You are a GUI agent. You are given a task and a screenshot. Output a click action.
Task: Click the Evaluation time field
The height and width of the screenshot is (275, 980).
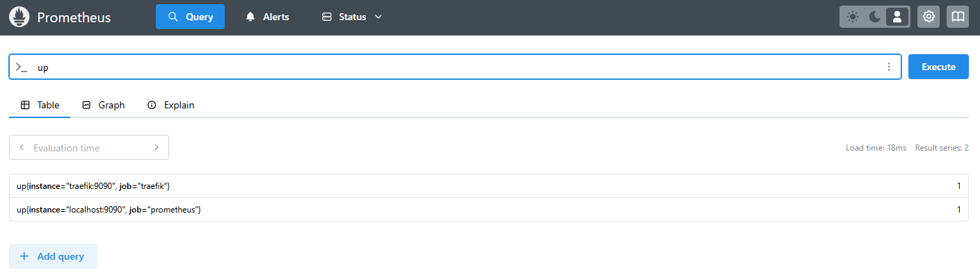[x=89, y=147]
